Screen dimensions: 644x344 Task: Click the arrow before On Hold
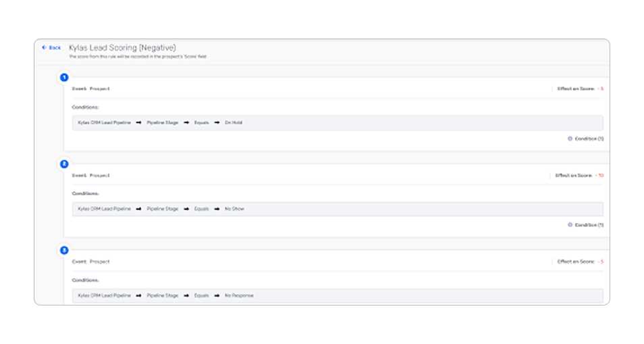click(217, 122)
